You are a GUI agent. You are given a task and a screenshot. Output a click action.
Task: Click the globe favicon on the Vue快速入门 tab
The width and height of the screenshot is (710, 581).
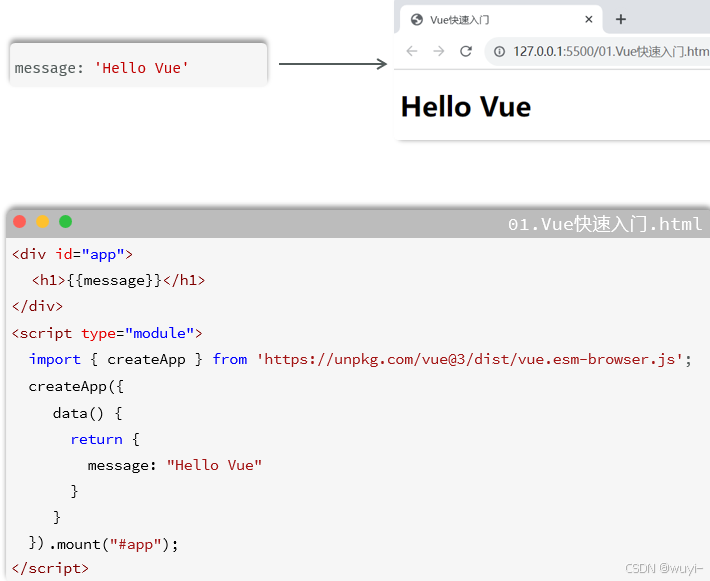click(417, 19)
